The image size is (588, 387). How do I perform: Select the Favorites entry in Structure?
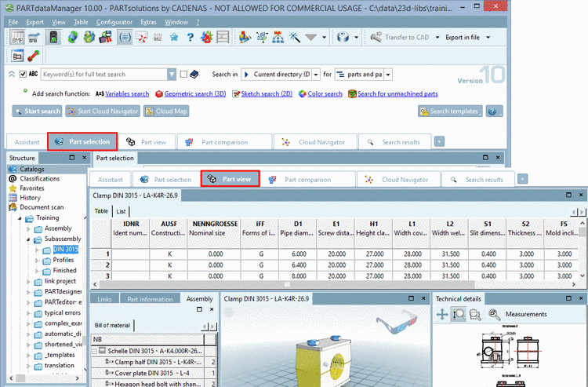32,188
